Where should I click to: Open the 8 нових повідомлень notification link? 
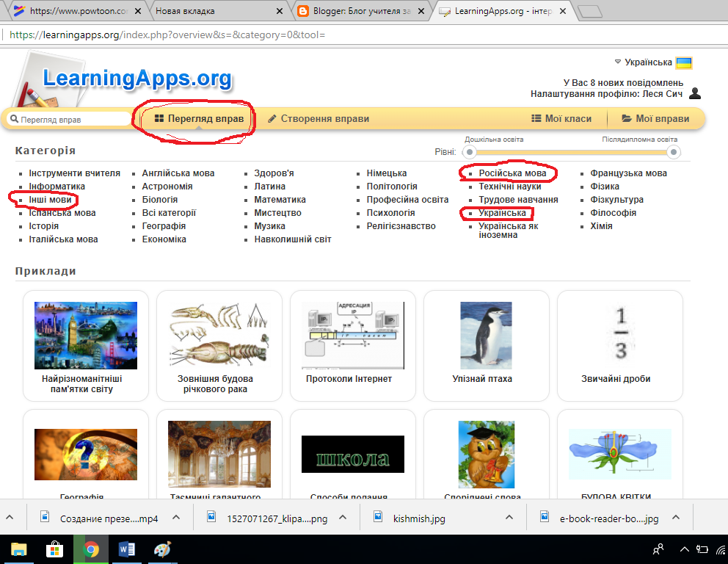pyautogui.click(x=624, y=83)
